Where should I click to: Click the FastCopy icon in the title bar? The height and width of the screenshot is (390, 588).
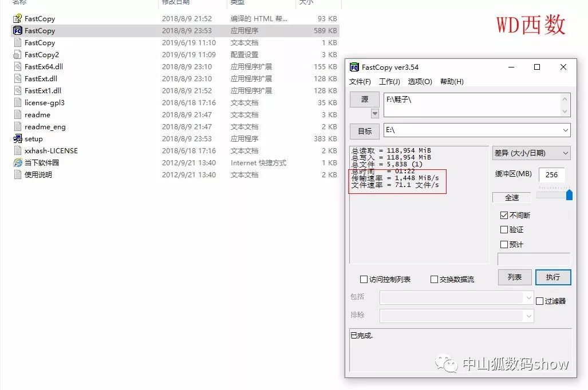tap(355, 67)
